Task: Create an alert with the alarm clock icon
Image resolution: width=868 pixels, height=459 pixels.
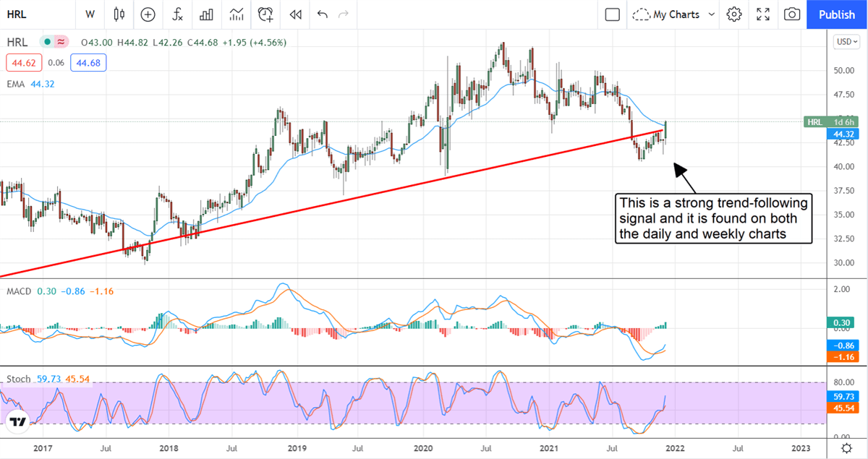Action: 266,14
